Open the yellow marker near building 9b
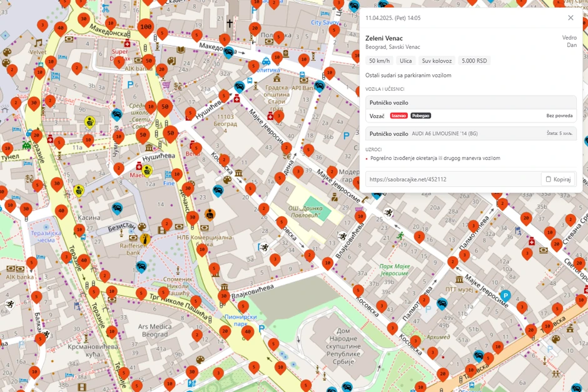Screen dimensions: 588x392 [89, 122]
